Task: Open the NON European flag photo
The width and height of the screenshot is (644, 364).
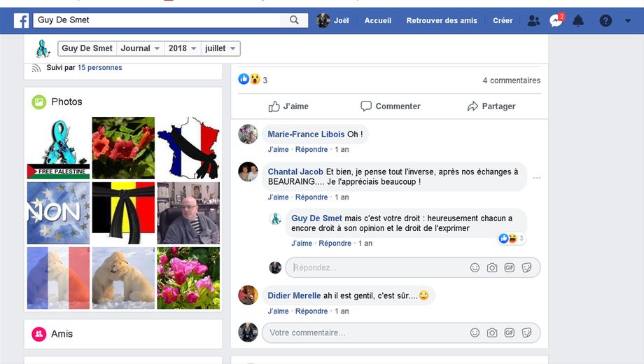Action: pos(58,213)
